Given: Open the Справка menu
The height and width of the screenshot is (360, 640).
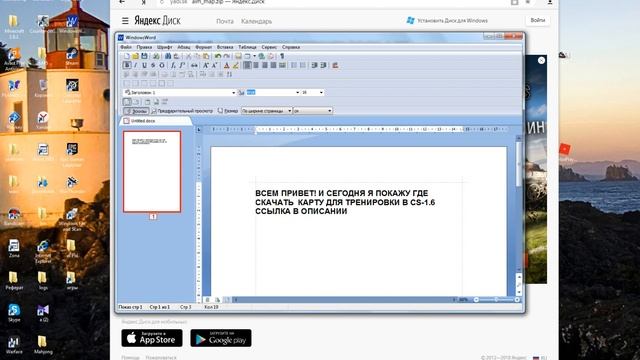Looking at the screenshot, I should (291, 47).
